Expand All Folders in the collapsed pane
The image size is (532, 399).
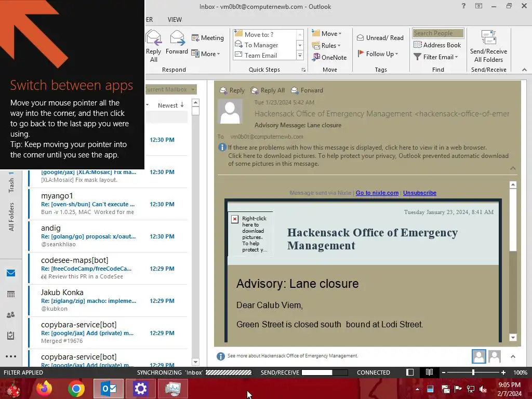click(x=11, y=217)
